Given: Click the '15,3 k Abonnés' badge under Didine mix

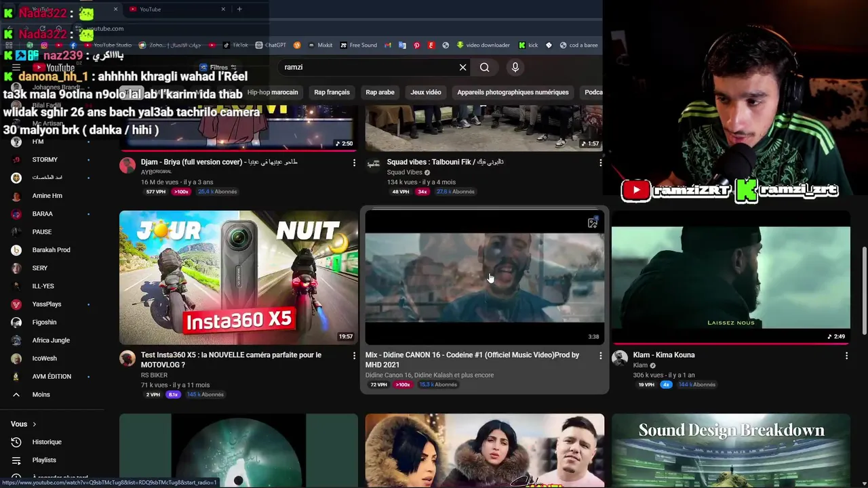Looking at the screenshot, I should tap(438, 384).
